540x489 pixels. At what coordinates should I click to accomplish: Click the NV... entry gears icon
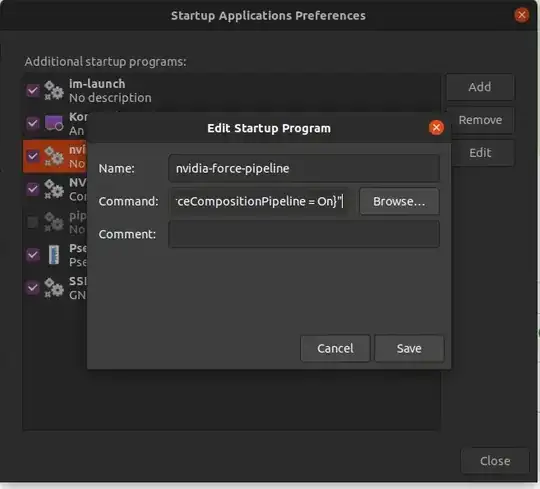coord(54,189)
